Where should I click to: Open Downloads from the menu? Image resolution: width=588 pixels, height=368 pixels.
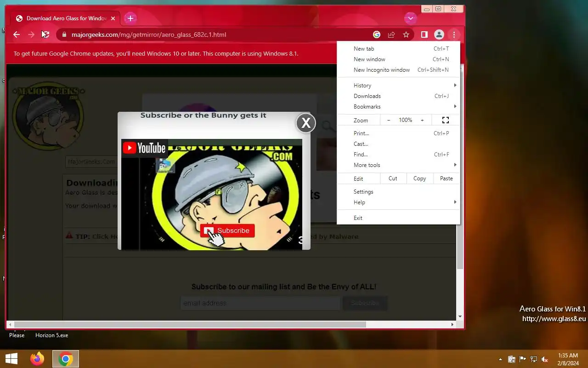click(398, 96)
